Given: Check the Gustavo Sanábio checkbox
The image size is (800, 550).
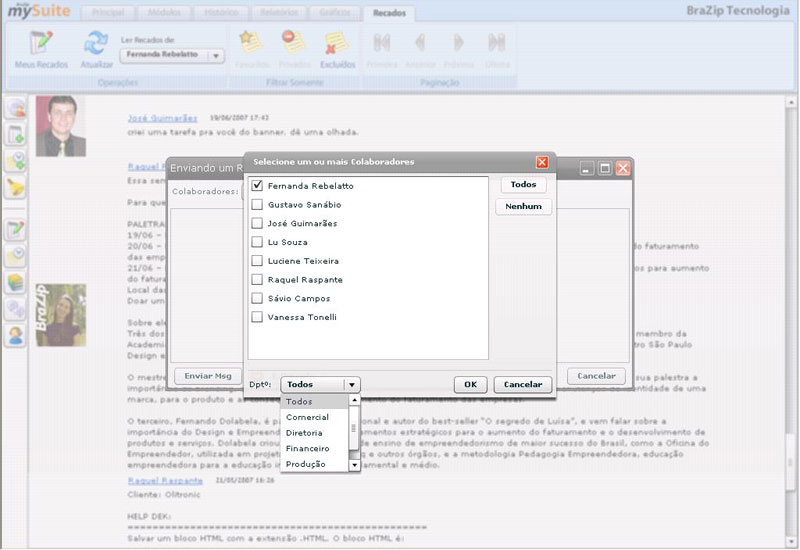Looking at the screenshot, I should 258,205.
